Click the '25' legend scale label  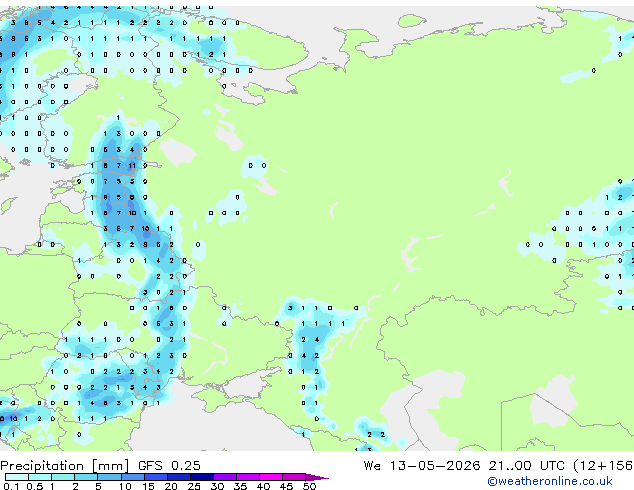tap(194, 486)
